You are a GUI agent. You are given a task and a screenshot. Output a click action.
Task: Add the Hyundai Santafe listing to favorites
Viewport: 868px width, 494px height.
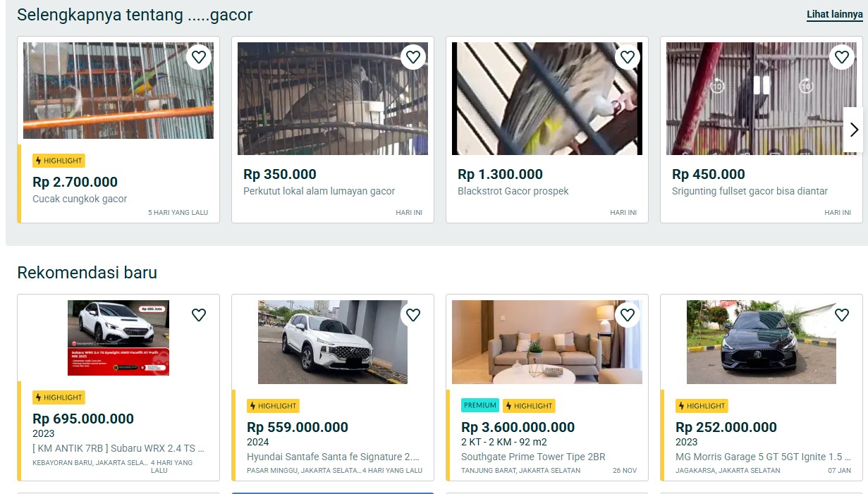point(413,315)
